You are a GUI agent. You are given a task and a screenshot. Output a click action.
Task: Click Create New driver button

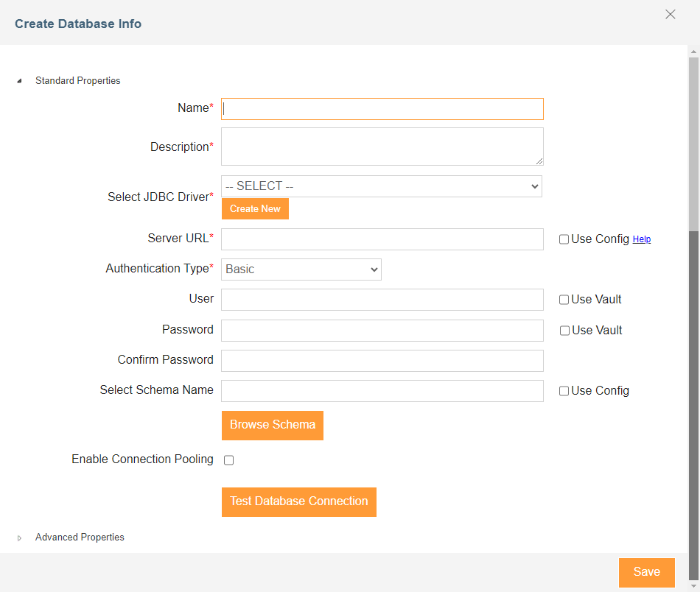[255, 209]
